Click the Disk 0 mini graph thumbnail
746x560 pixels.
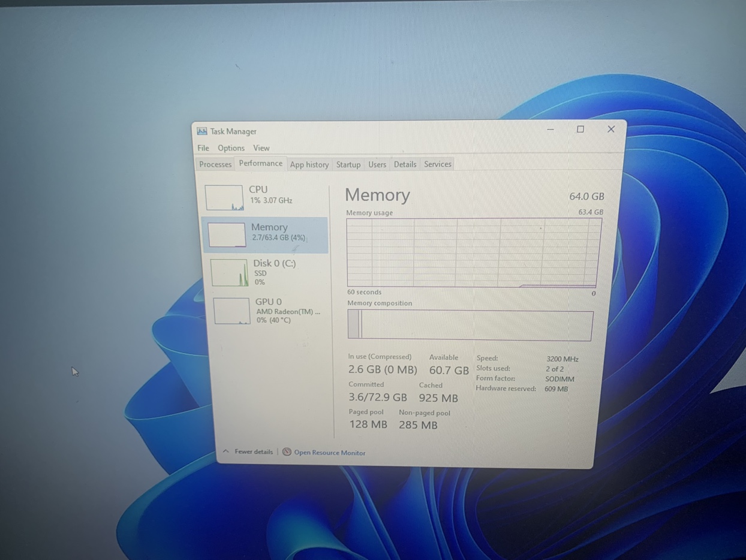(x=229, y=273)
